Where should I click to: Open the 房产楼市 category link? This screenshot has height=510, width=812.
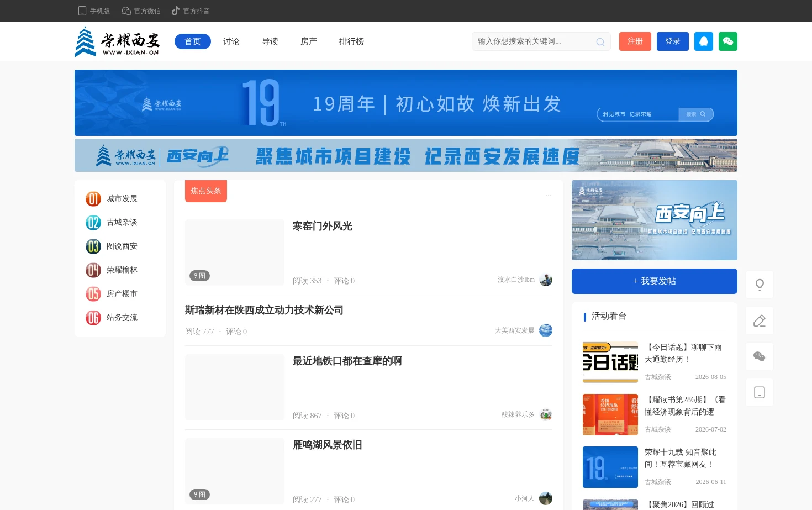point(122,294)
